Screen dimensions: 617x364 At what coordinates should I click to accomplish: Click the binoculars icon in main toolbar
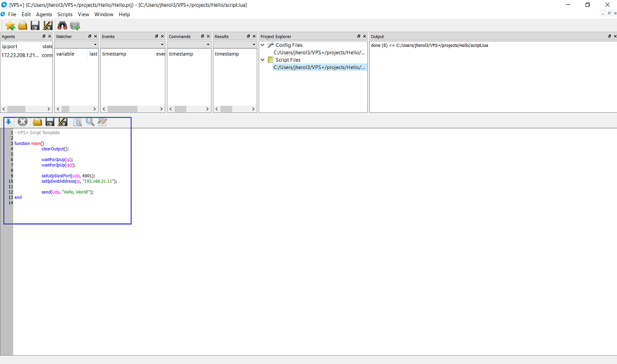(x=62, y=25)
